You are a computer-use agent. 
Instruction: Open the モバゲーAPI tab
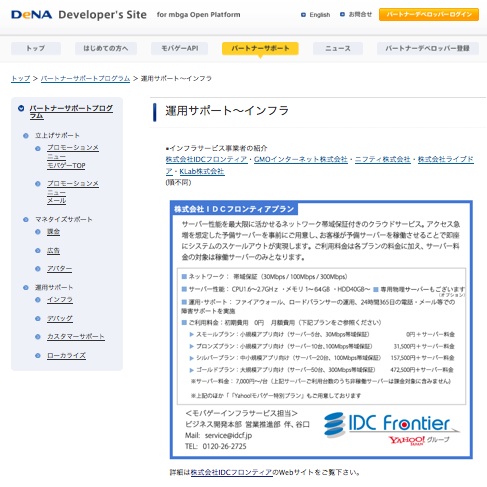point(180,48)
